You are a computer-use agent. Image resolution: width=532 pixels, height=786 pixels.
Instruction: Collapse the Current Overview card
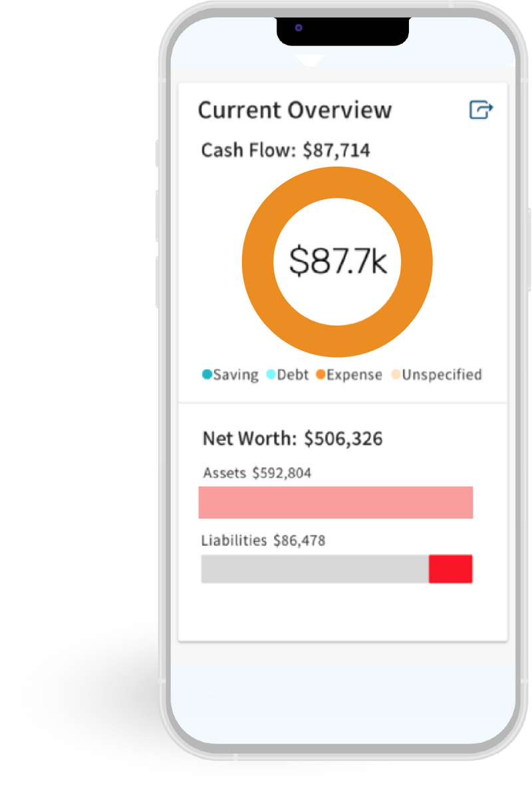coord(295,110)
